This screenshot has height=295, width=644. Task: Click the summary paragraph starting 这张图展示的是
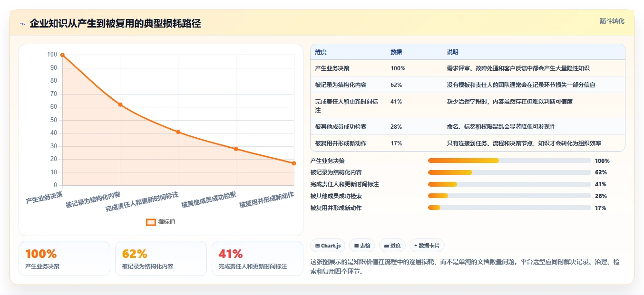pyautogui.click(x=465, y=267)
